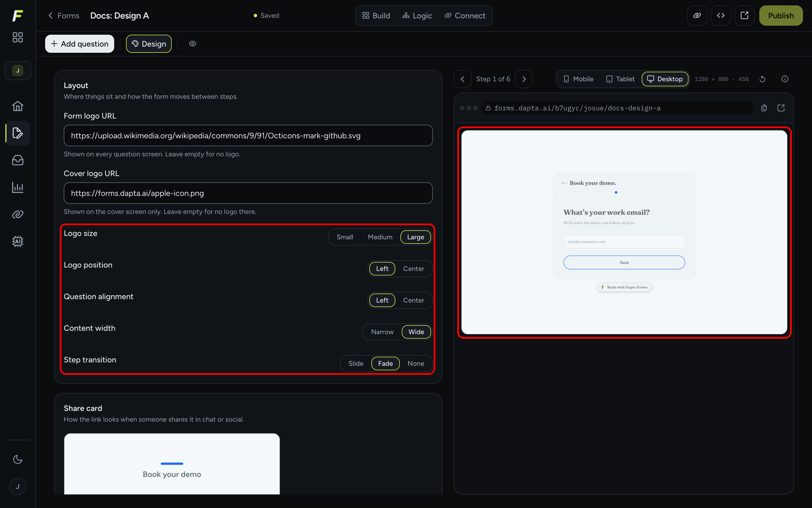
Task: Switch to the Connect tab
Action: click(x=465, y=16)
